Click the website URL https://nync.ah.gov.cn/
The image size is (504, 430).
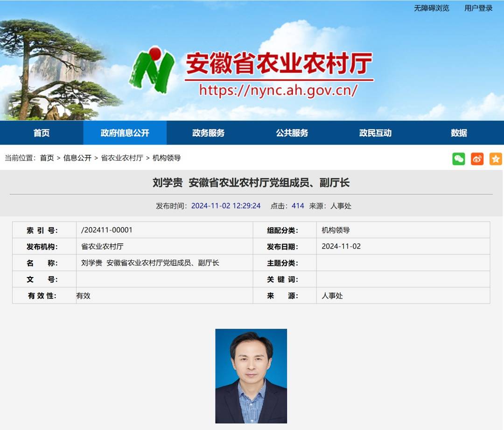click(278, 90)
